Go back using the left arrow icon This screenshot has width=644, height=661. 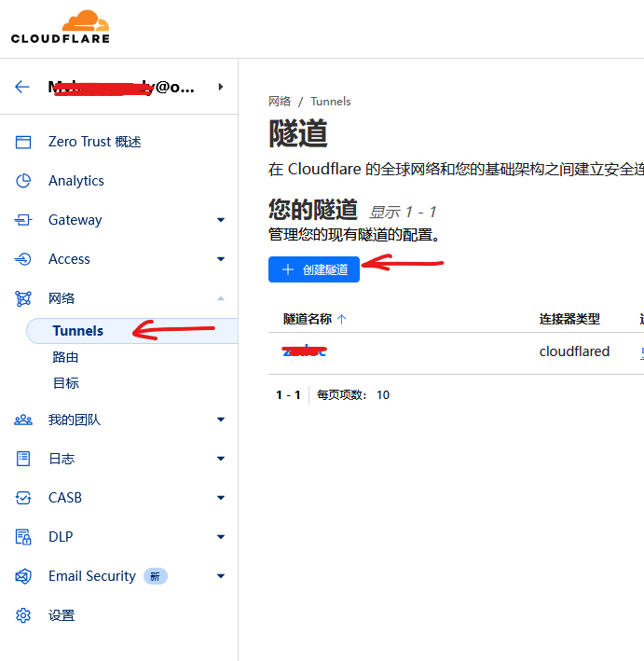[x=22, y=87]
